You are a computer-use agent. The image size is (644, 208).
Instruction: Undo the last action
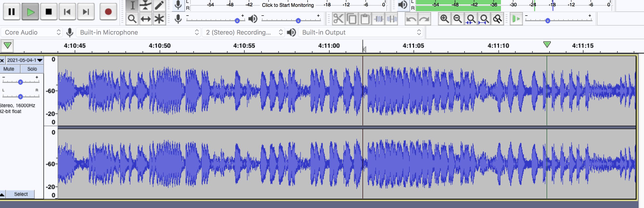[411, 19]
